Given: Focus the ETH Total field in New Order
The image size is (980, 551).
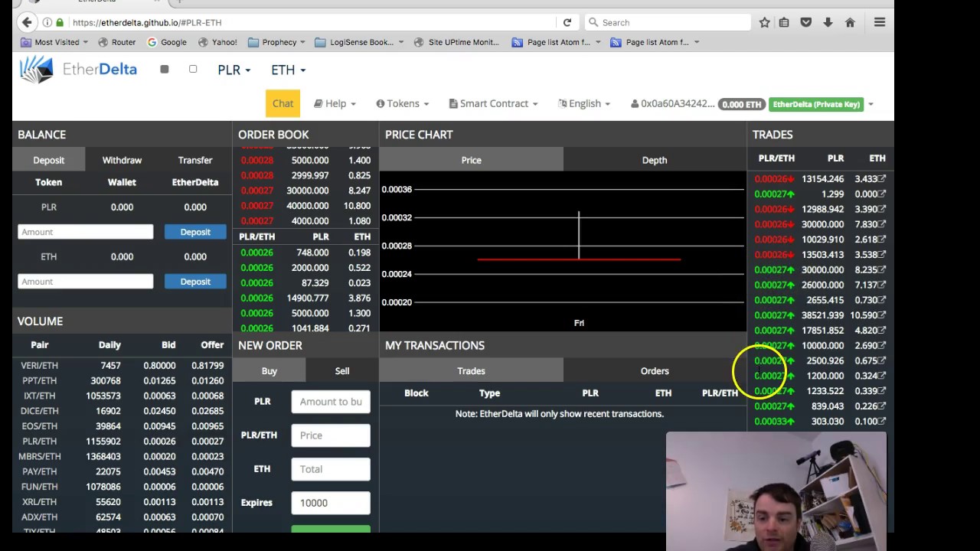Looking at the screenshot, I should (331, 469).
